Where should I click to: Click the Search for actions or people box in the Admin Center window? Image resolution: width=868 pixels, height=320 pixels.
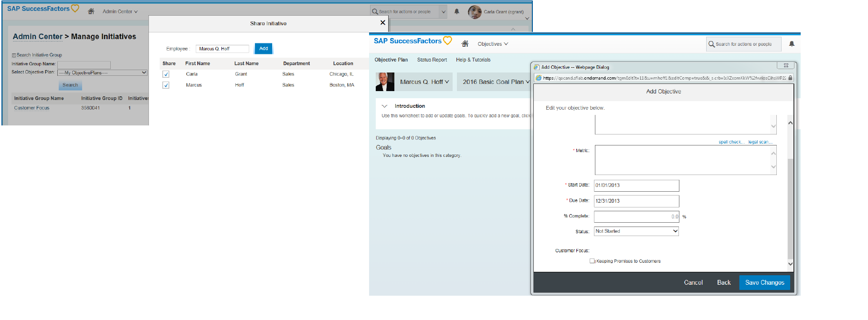pyautogui.click(x=405, y=12)
